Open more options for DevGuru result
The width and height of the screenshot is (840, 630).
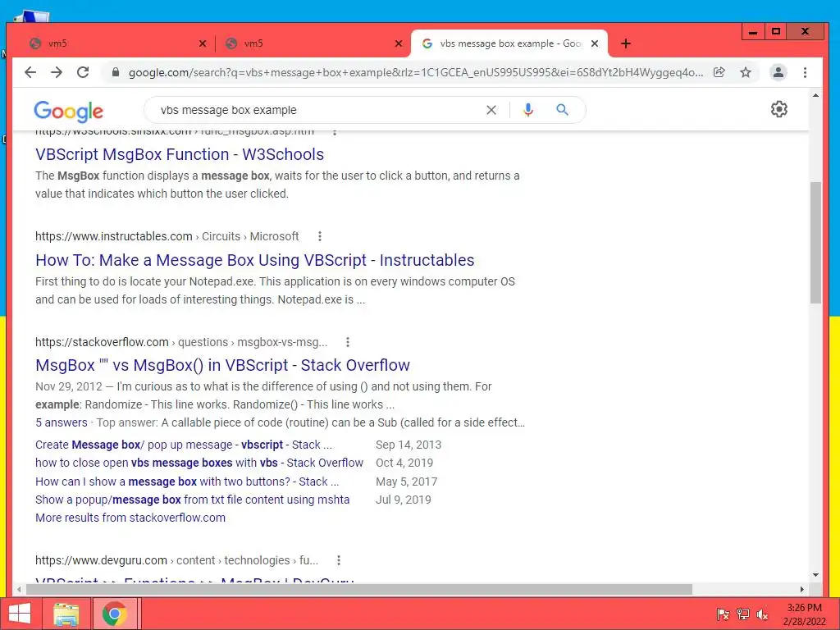coord(339,560)
